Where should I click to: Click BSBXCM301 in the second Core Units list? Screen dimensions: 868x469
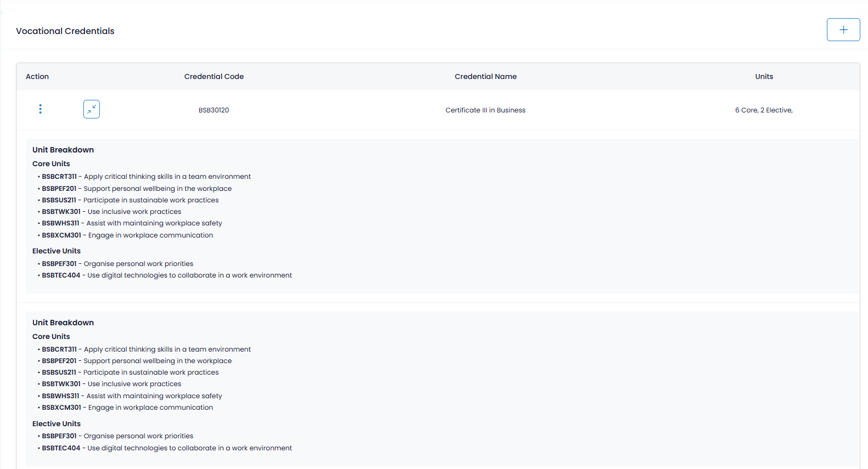tap(61, 408)
